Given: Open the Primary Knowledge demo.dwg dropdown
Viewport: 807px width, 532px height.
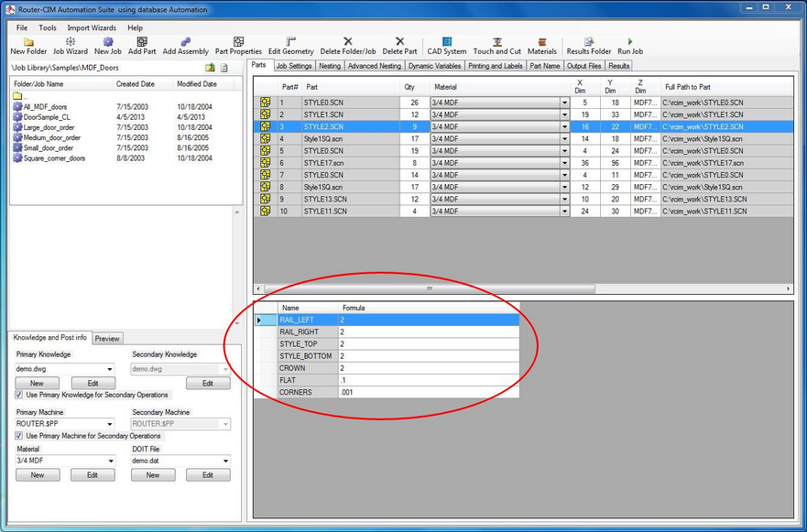Looking at the screenshot, I should pyautogui.click(x=110, y=369).
